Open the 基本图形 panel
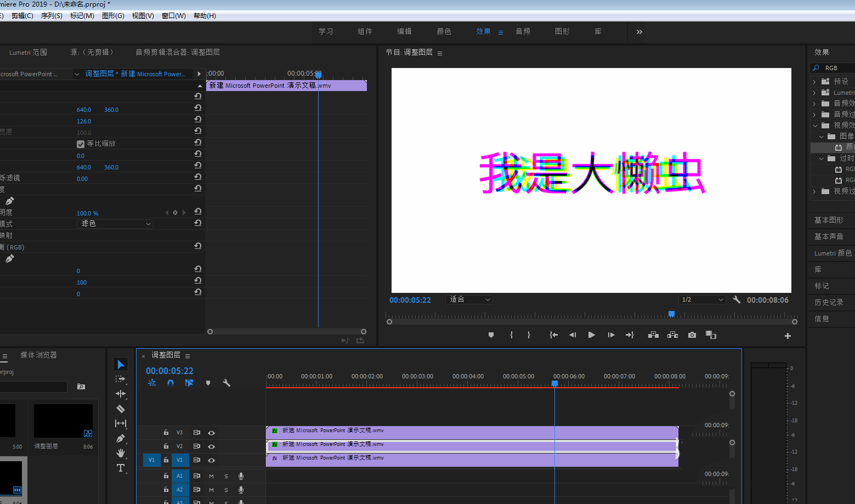This screenshot has height=504, width=855. (829, 220)
